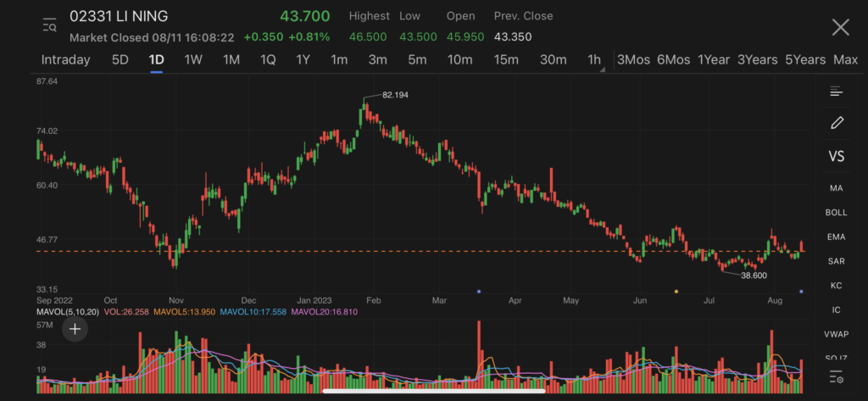Toggle the IC indicator
This screenshot has height=401, width=868.
tap(836, 309)
